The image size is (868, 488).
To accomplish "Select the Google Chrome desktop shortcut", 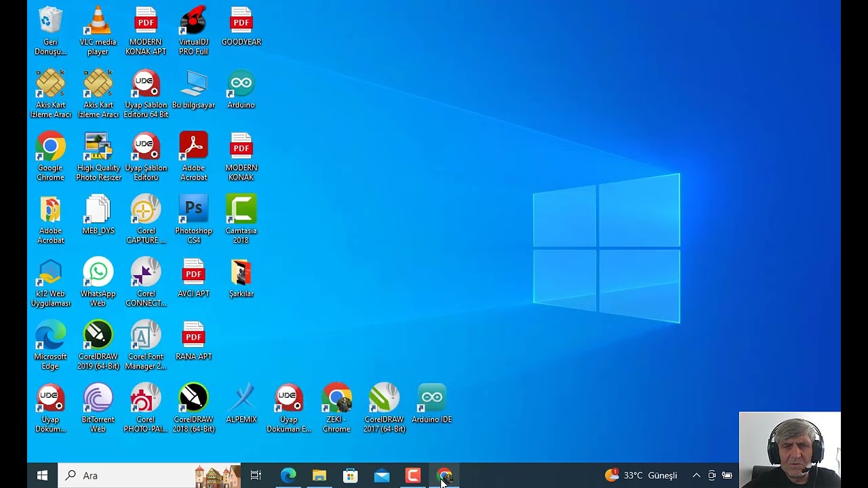I will 50,157.
